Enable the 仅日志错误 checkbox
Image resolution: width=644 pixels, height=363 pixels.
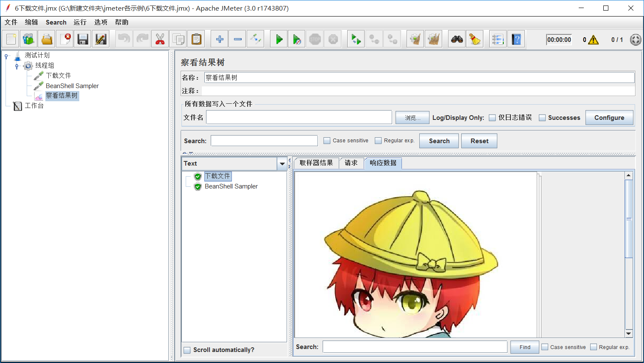(492, 118)
